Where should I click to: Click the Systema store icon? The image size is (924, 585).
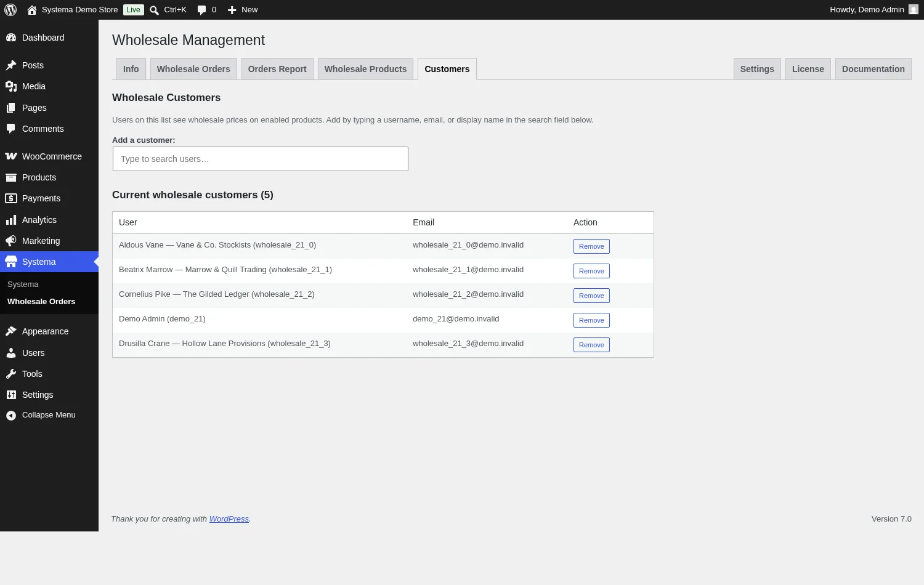coord(11,262)
